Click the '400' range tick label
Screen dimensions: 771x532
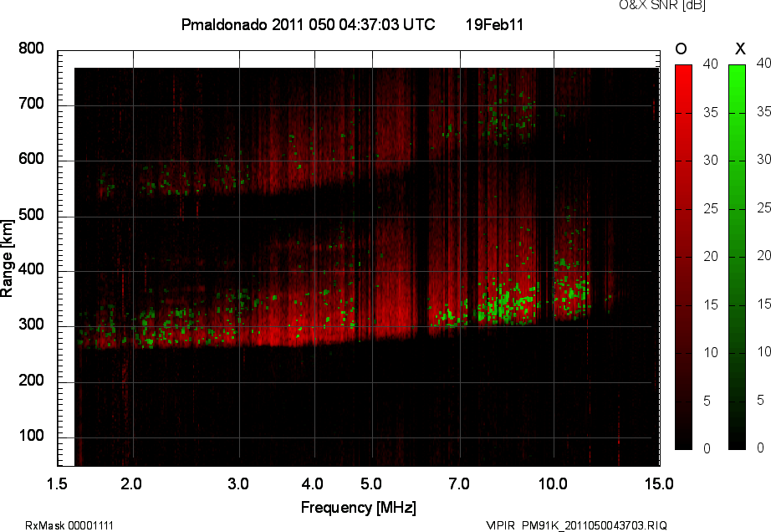click(x=31, y=269)
